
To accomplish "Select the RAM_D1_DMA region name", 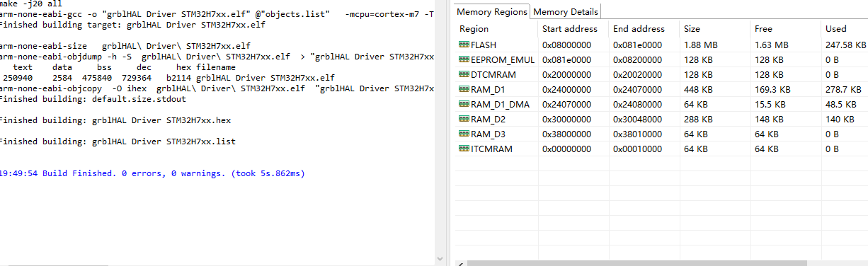I will click(x=499, y=104).
